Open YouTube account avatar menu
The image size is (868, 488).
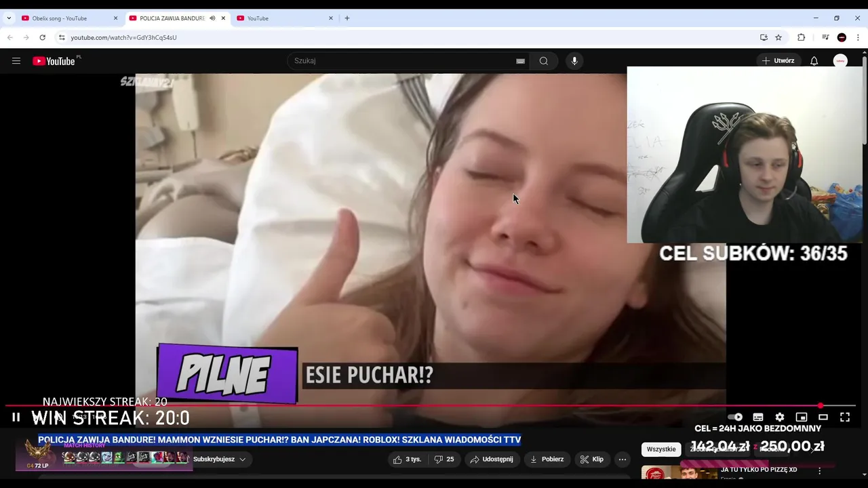click(840, 61)
